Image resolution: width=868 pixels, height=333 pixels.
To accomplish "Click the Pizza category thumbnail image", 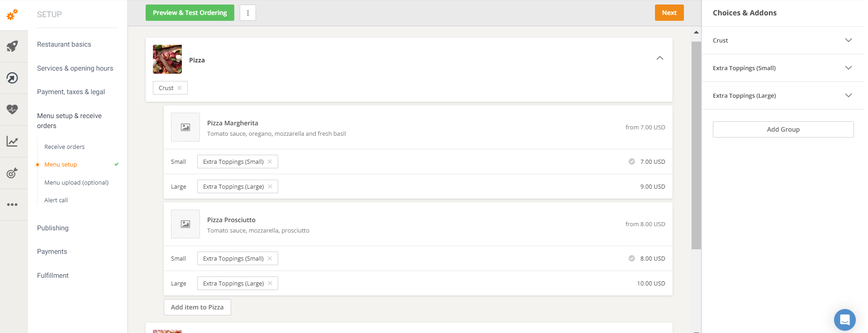I will tap(167, 59).
